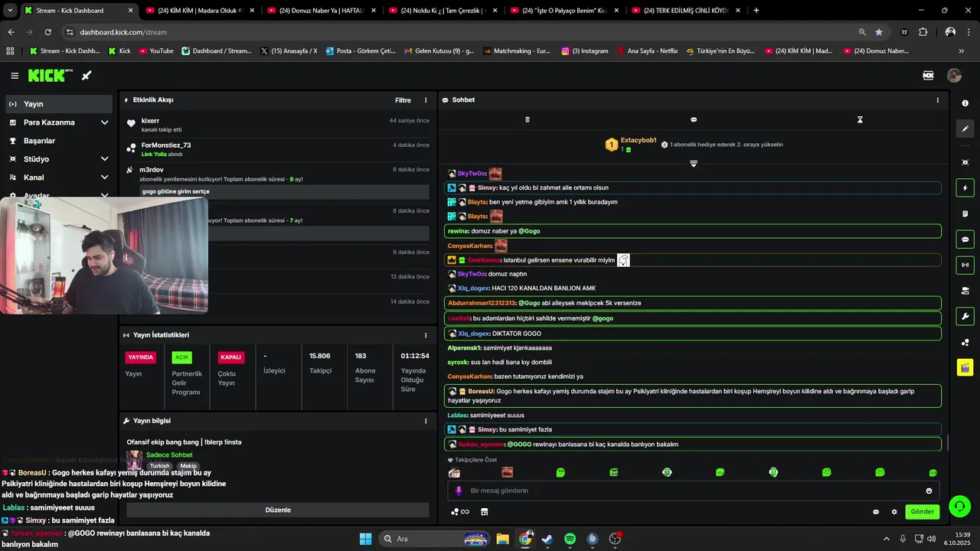Viewport: 980px width, 551px height.
Task: Click kixerr in the activity feed
Action: [150, 121]
